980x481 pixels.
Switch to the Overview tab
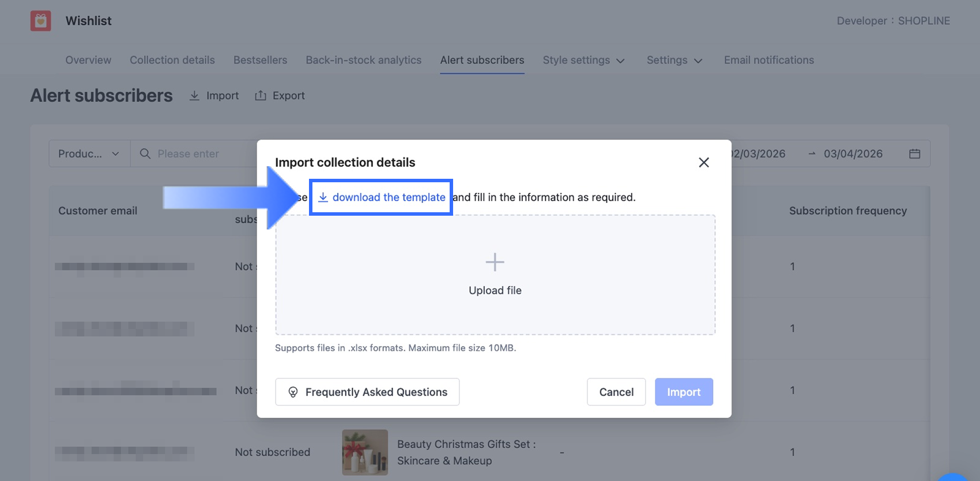click(88, 60)
